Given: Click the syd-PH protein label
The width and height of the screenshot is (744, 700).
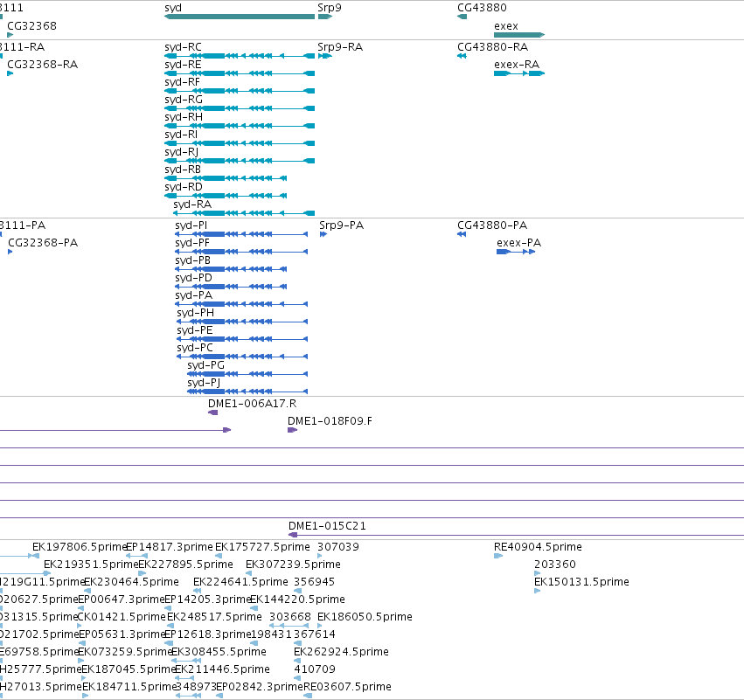Looking at the screenshot, I should point(196,313).
